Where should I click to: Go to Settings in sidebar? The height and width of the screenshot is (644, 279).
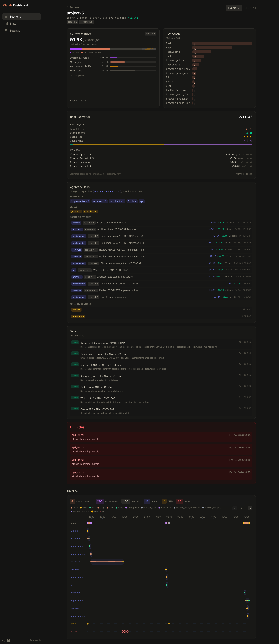pos(22,31)
